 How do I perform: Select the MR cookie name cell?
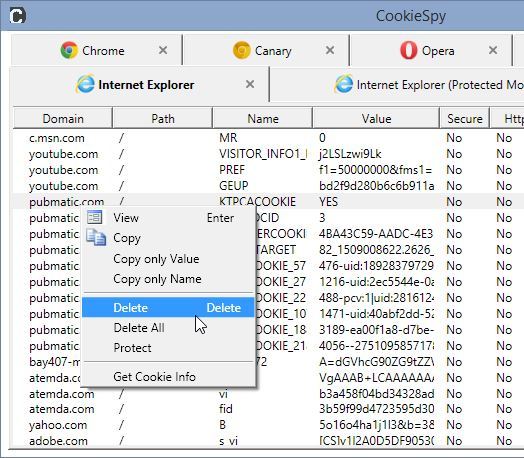[x=228, y=138]
